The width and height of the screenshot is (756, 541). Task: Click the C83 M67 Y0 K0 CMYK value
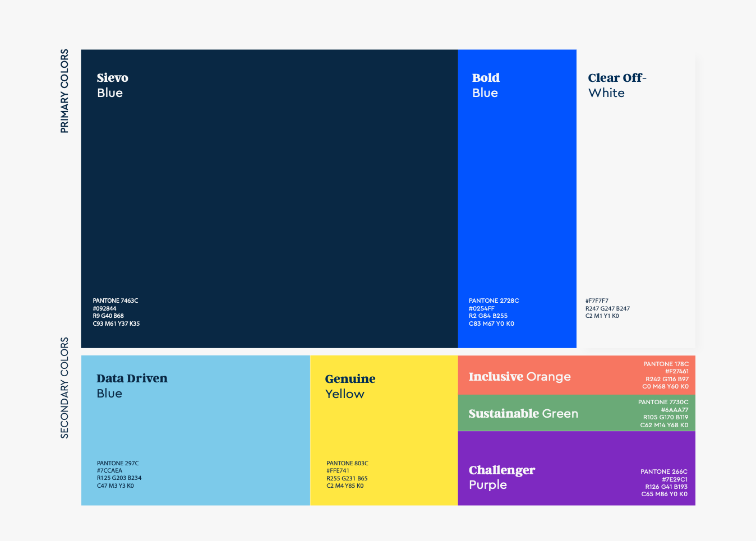(x=491, y=323)
